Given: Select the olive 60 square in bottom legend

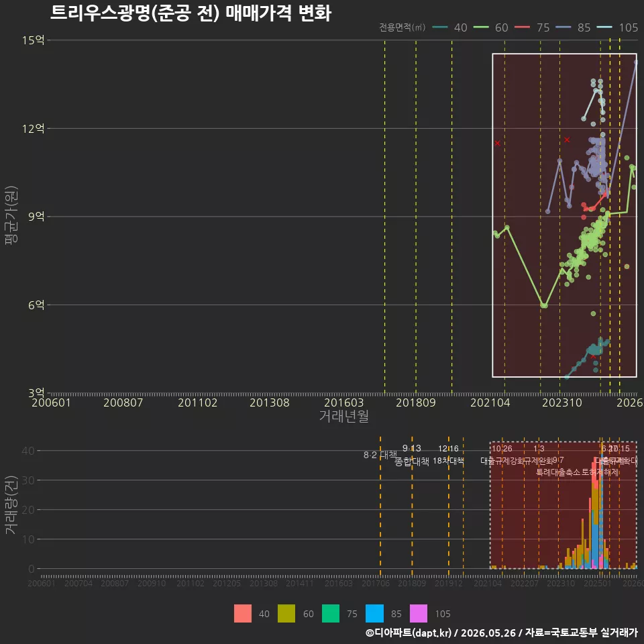Looking at the screenshot, I should (286, 614).
